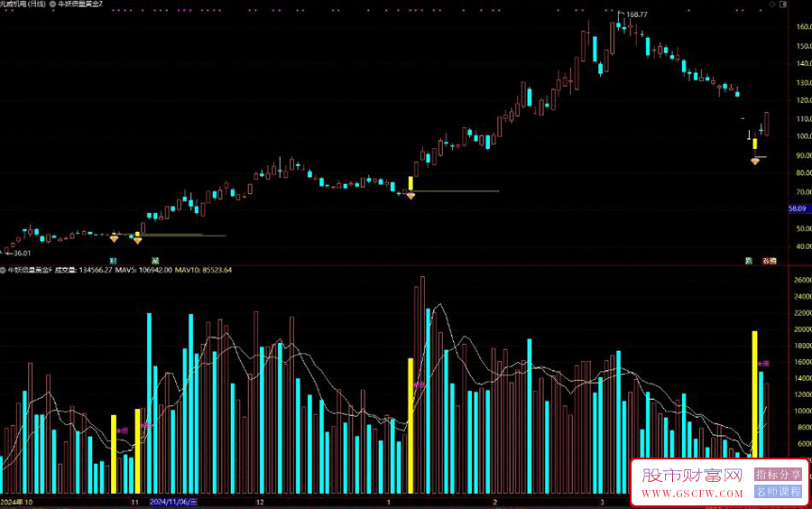Click the 12 month marker on date axis

click(260, 503)
